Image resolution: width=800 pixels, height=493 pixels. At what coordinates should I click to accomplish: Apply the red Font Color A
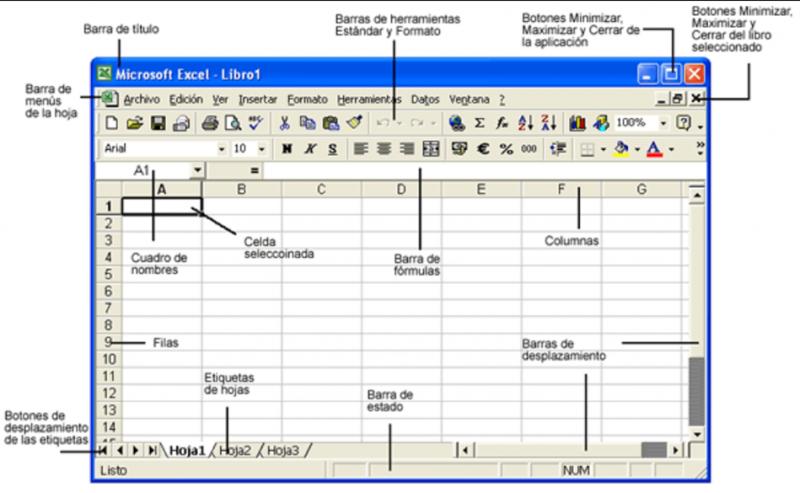654,149
